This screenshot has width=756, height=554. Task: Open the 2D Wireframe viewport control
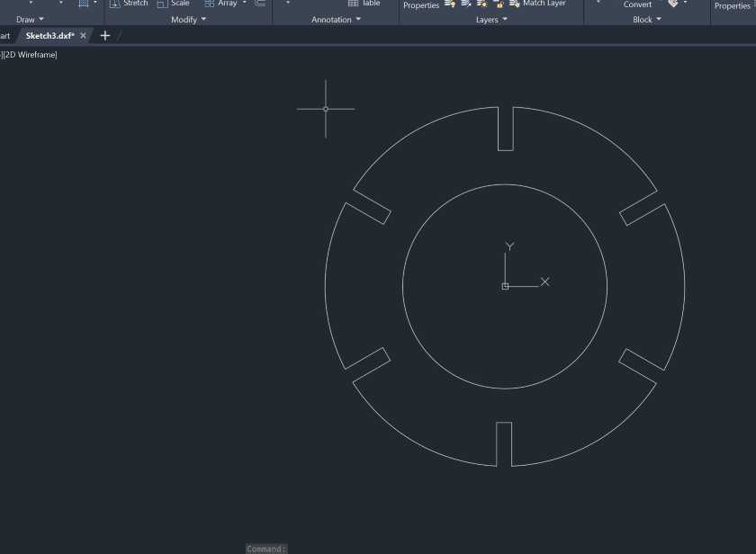[28, 54]
